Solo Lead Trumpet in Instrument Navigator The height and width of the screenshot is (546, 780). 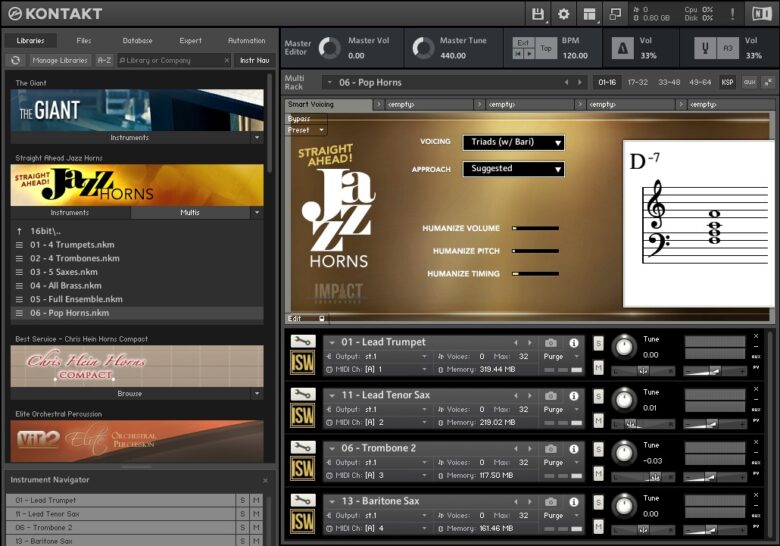click(x=243, y=500)
